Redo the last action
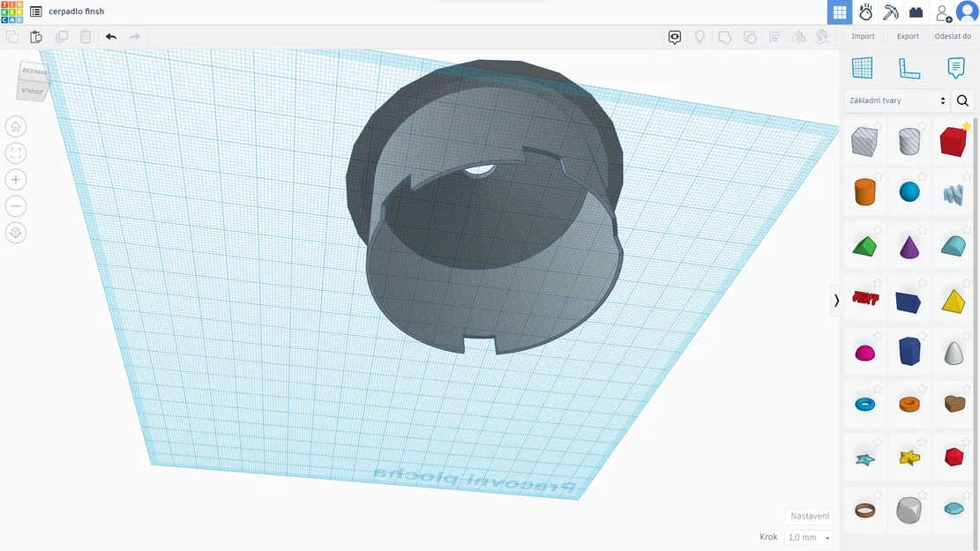The height and width of the screenshot is (551, 980). point(135,37)
